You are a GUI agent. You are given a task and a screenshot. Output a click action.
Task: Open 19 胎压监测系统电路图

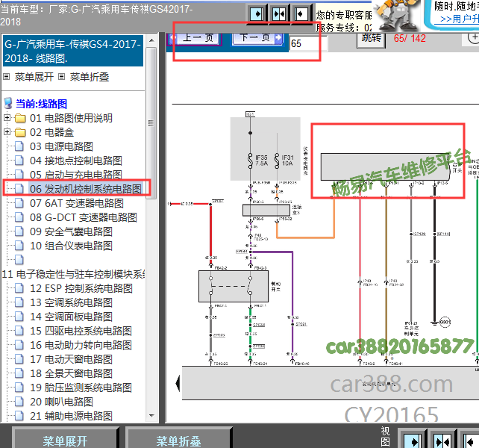pyautogui.click(x=81, y=388)
